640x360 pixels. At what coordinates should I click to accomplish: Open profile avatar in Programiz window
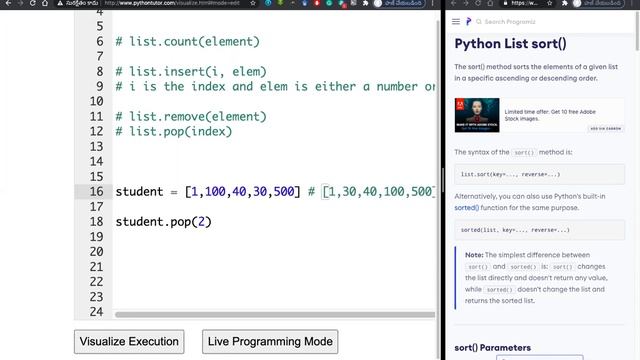click(x=577, y=3)
